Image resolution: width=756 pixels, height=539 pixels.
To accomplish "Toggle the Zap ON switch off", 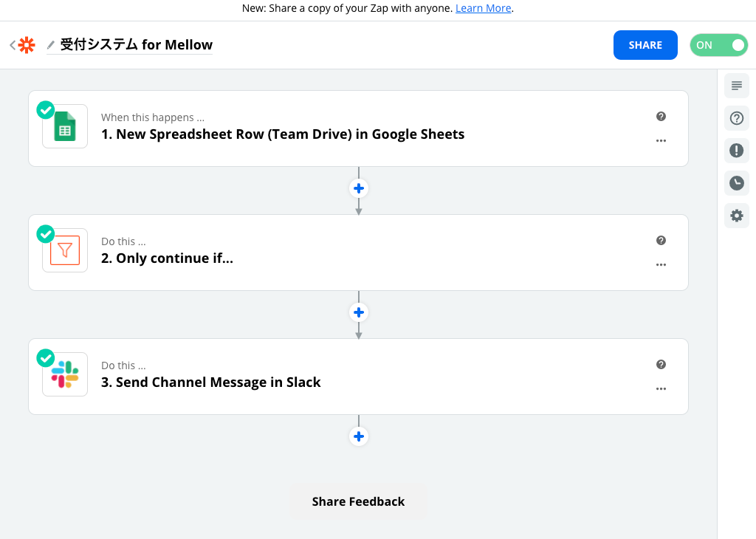I will coord(718,45).
